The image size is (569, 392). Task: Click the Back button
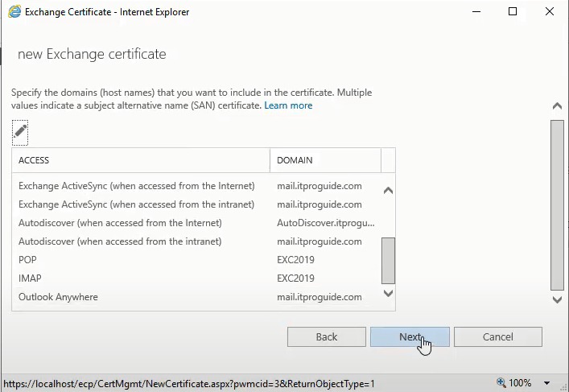pos(327,336)
